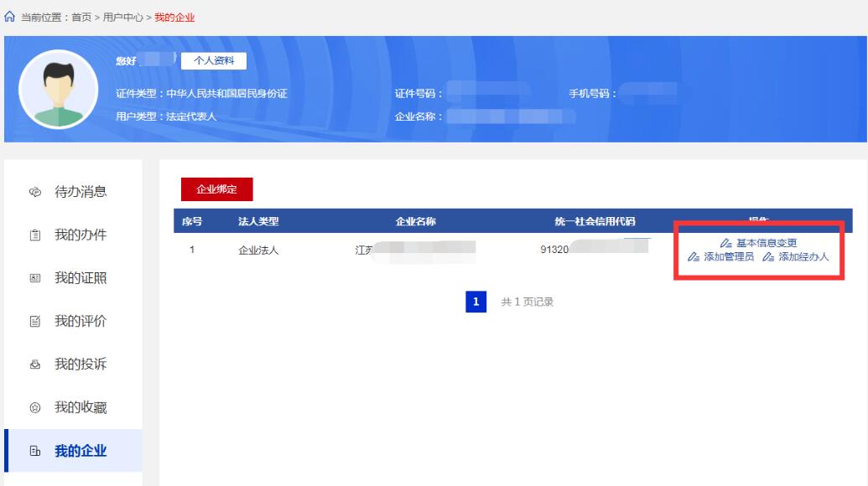Click the 添加管理员 link
868x486 pixels.
pyautogui.click(x=729, y=257)
